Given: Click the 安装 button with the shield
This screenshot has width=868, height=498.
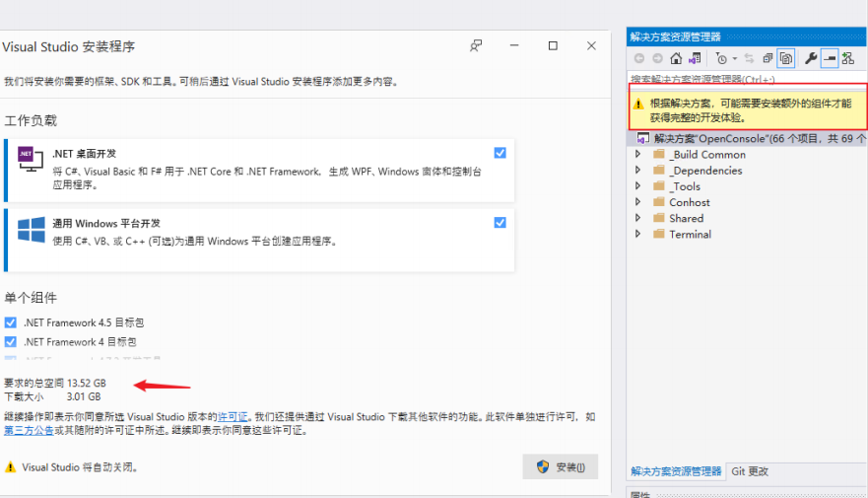Looking at the screenshot, I should click(x=560, y=467).
